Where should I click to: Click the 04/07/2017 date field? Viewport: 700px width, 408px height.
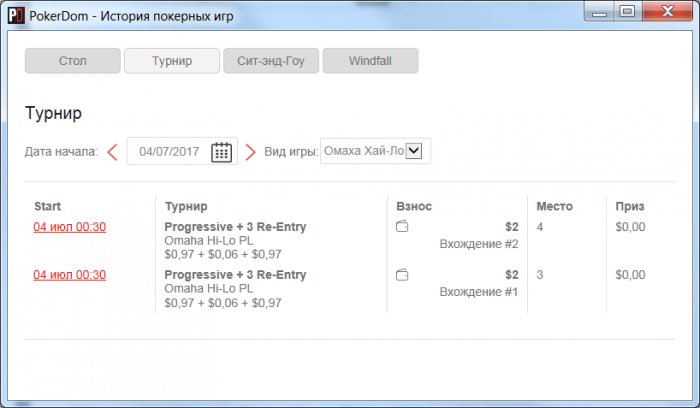[182, 151]
